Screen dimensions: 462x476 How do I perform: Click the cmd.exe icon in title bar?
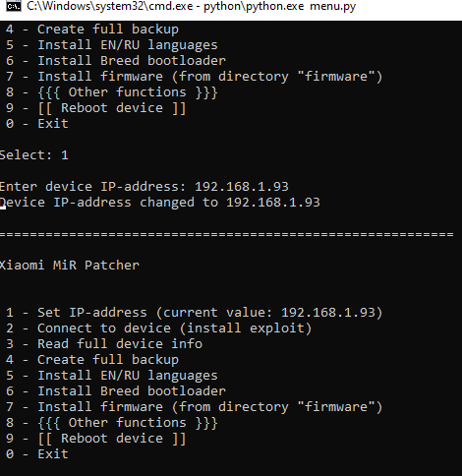14,6
